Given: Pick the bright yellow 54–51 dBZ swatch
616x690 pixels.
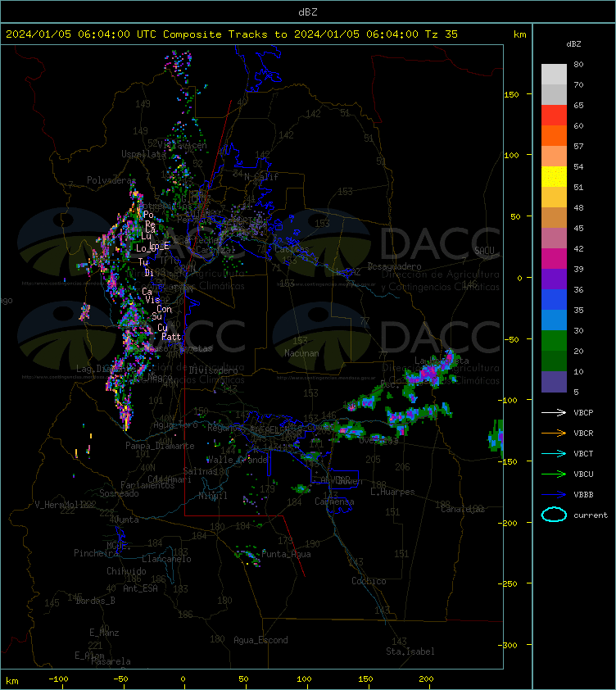Looking at the screenshot, I should 554,176.
